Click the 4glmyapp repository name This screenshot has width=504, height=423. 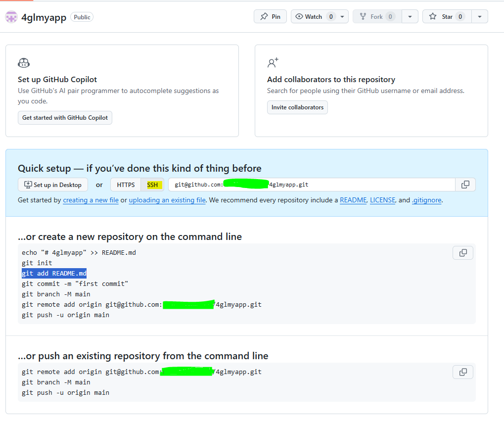(44, 17)
